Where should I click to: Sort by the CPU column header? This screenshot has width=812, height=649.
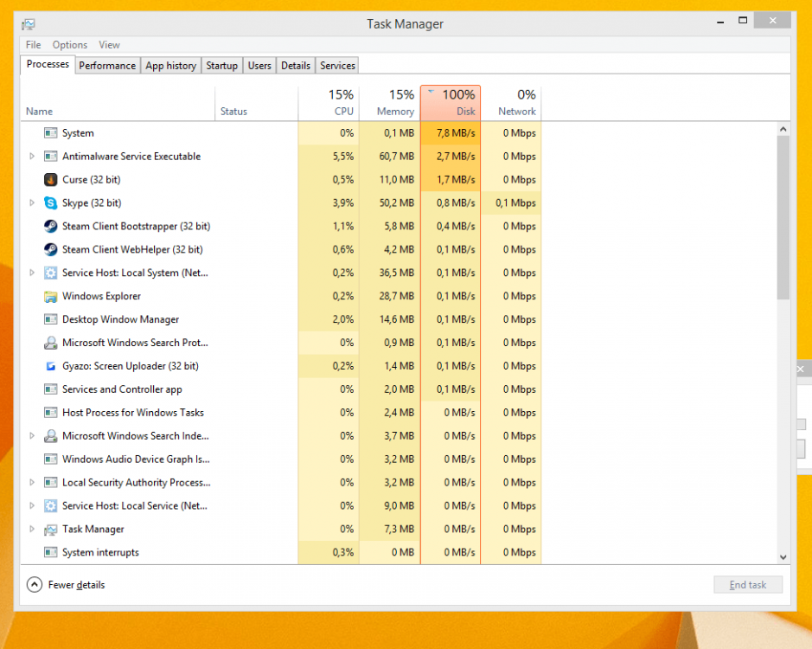coord(329,103)
